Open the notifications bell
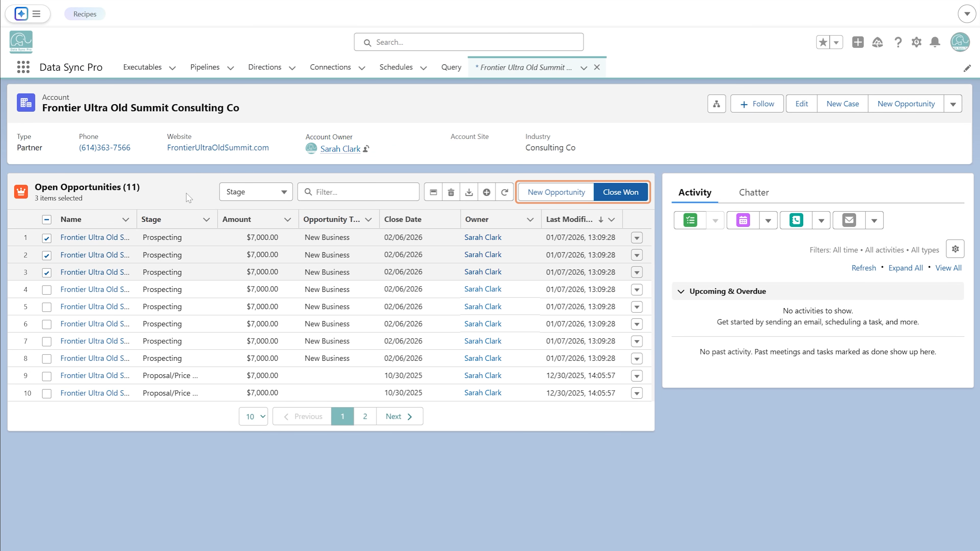980x551 pixels. point(935,42)
